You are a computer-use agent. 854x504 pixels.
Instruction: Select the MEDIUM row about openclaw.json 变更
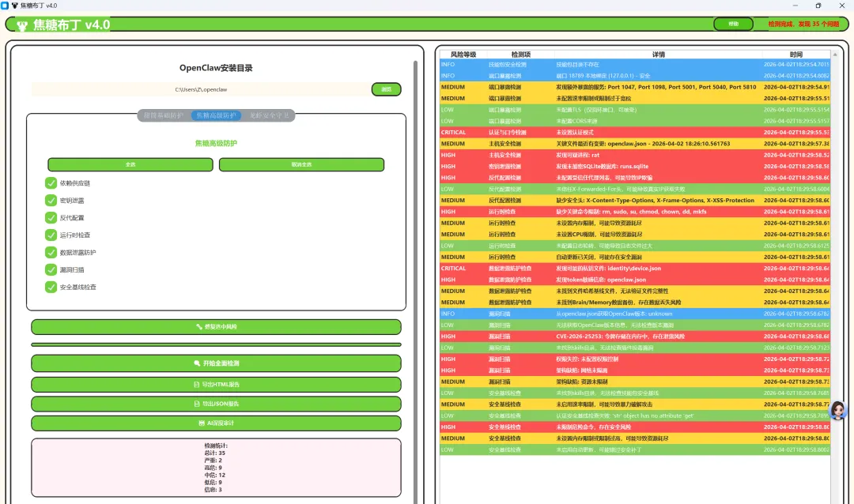(x=635, y=144)
